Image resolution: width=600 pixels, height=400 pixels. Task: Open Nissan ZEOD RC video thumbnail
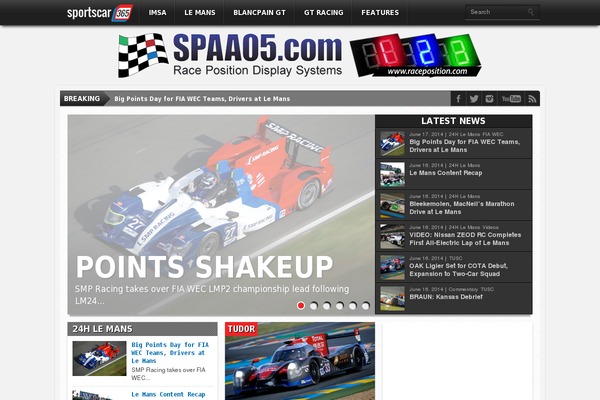392,236
